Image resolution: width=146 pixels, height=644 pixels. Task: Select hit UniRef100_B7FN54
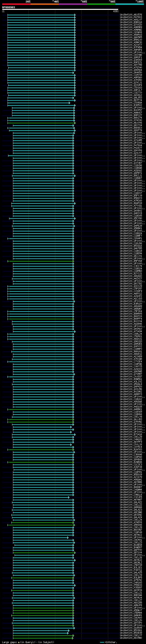click(x=131, y=48)
